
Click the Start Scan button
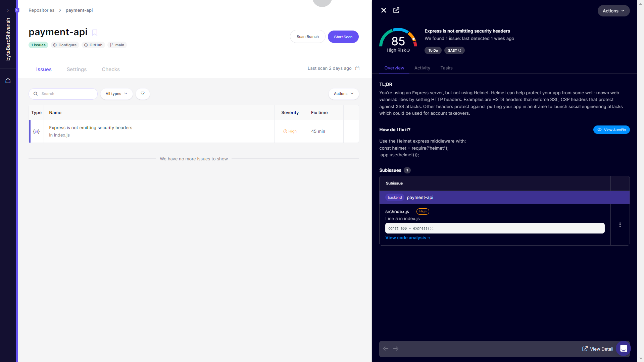point(343,37)
